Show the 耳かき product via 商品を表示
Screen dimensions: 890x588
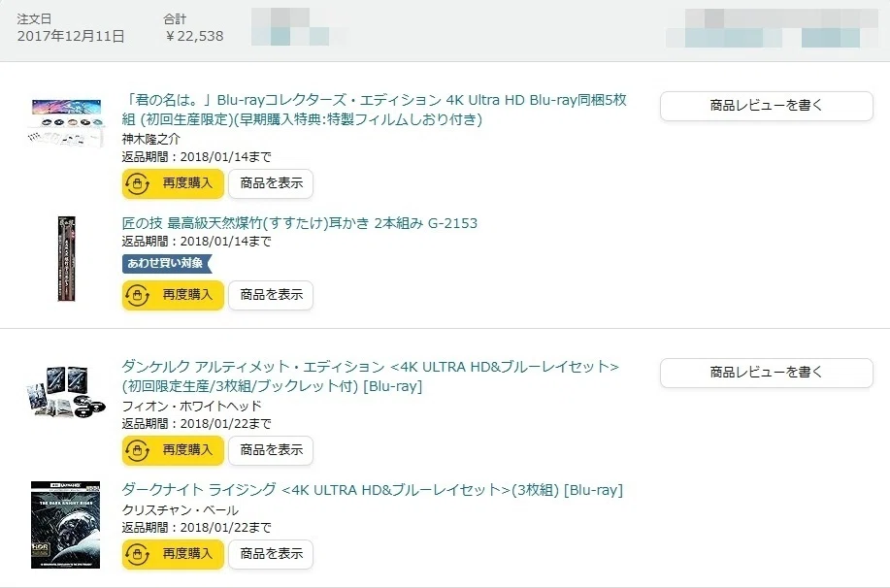pyautogui.click(x=271, y=295)
